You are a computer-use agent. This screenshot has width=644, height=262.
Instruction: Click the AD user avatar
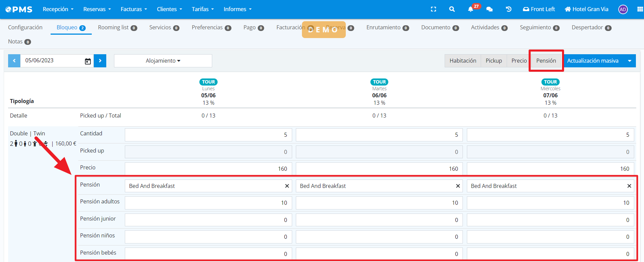623,9
